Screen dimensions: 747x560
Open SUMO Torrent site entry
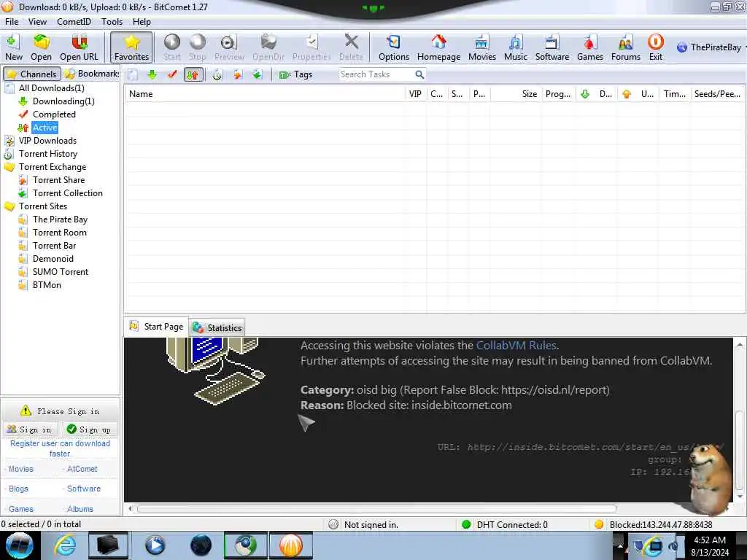tap(61, 272)
